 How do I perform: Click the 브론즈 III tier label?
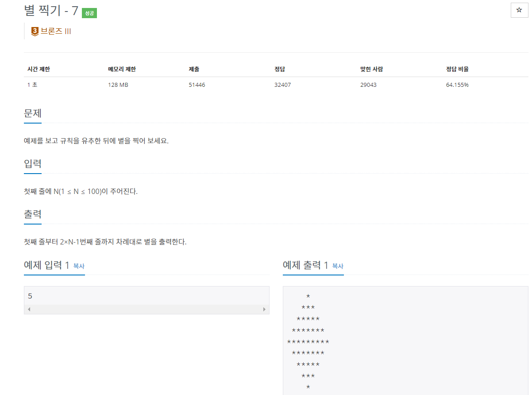[x=56, y=31]
